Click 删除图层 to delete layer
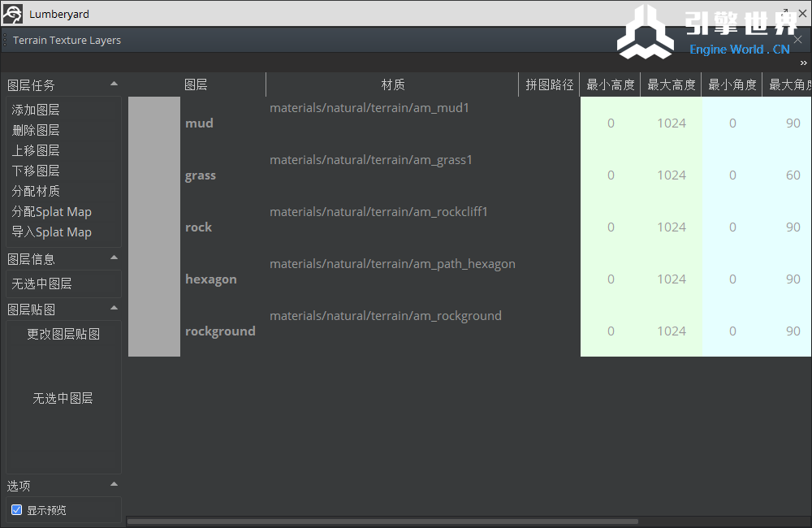The image size is (812, 528). click(x=36, y=130)
